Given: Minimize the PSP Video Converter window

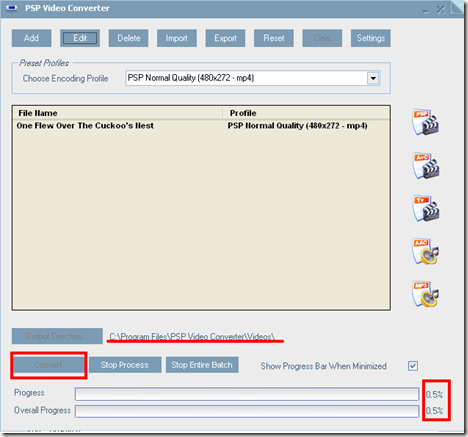Looking at the screenshot, I should [x=426, y=11].
